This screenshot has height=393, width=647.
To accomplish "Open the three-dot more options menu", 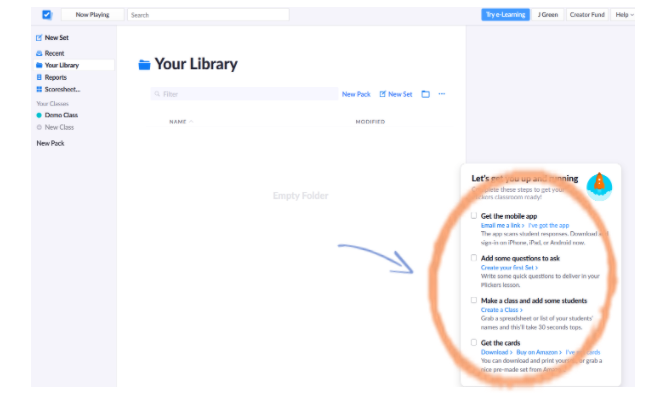I will pyautogui.click(x=442, y=94).
